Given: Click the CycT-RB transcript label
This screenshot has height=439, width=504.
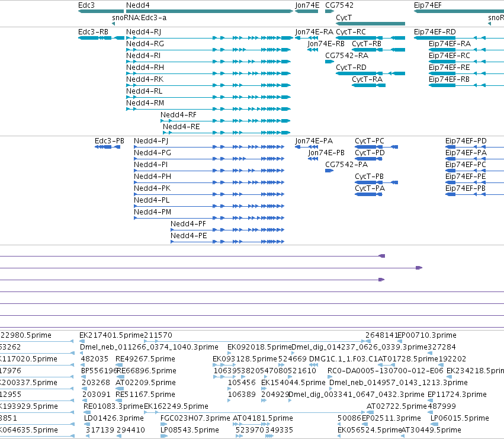Looking at the screenshot, I should 367,44.
